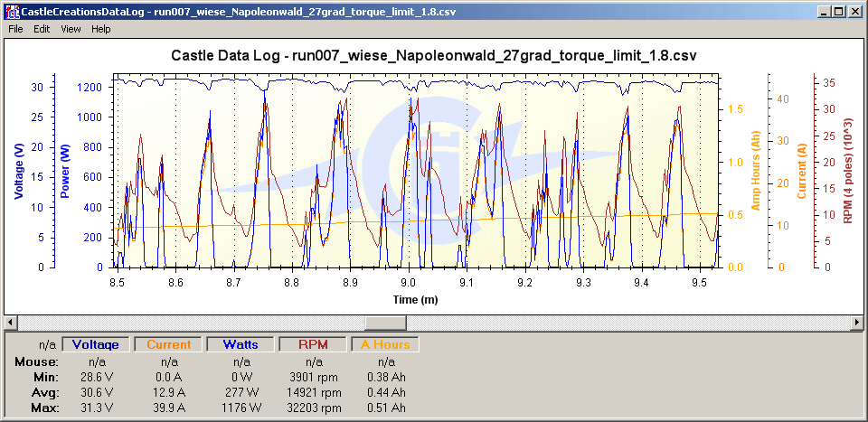
Task: Click the Min voltage value 28.6 V
Action: [97, 377]
